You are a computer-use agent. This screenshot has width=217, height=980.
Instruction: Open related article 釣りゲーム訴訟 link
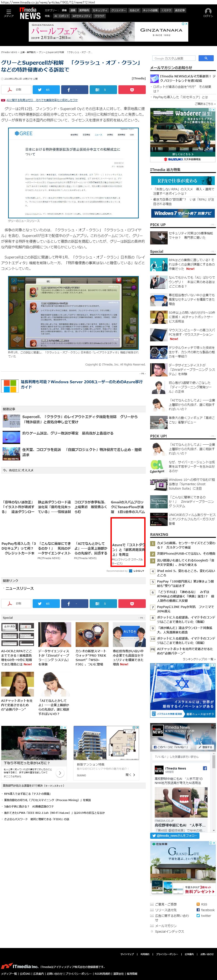68,433
